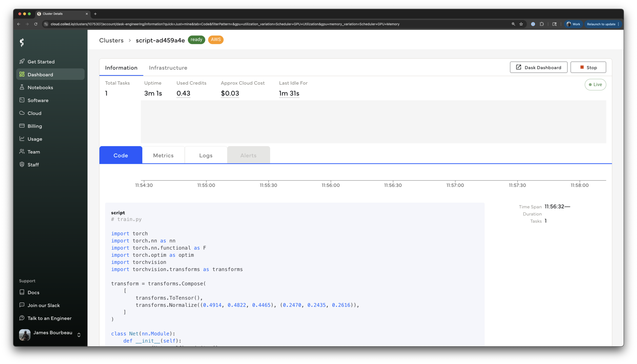
Task: Open a new browser tab
Action: (x=95, y=14)
